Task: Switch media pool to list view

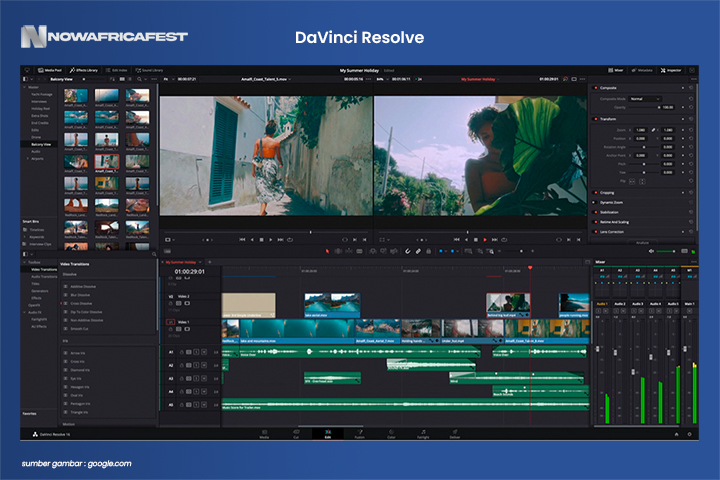Action: coord(130,79)
